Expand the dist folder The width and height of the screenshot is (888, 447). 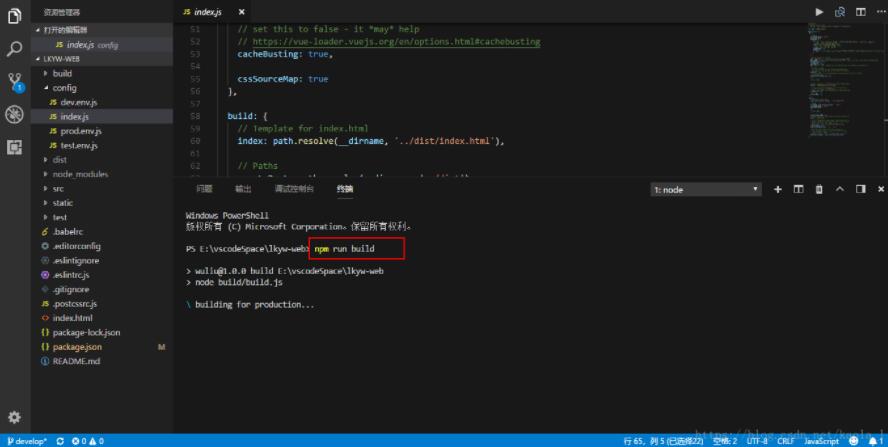click(102, 160)
